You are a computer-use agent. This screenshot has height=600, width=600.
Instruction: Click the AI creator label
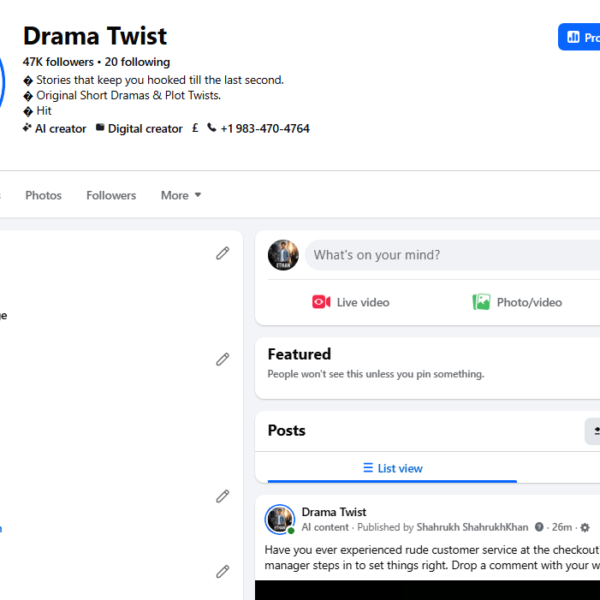pos(60,129)
